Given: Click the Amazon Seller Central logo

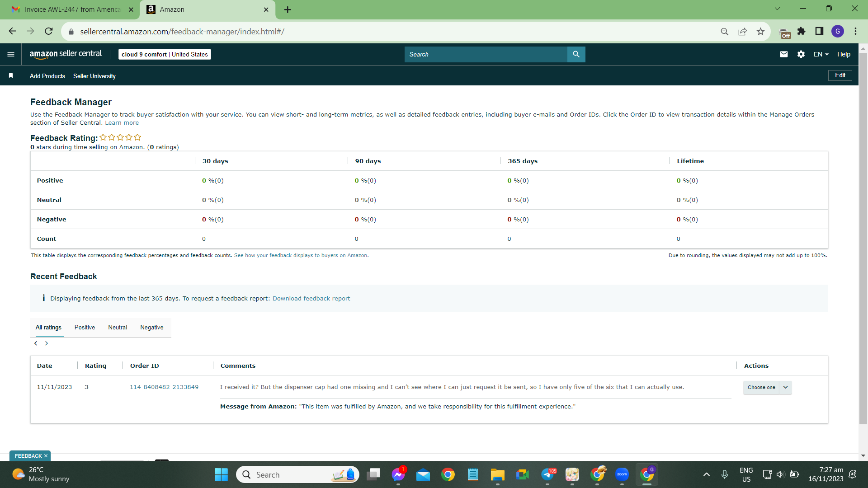Looking at the screenshot, I should tap(66, 54).
